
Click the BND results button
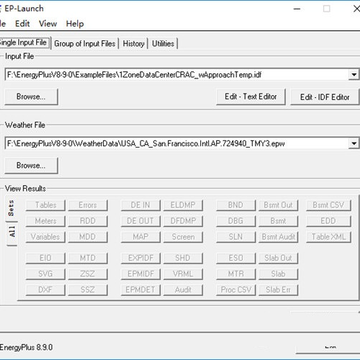[x=236, y=205]
